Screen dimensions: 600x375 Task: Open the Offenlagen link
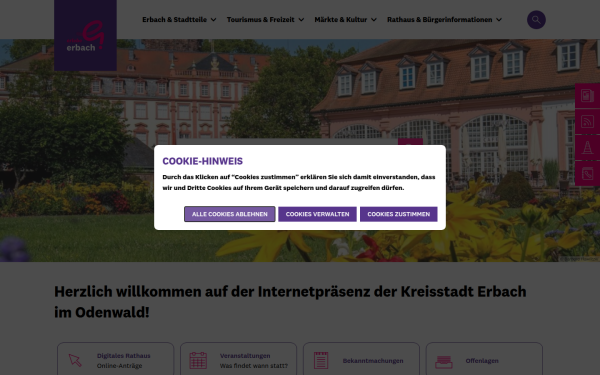[x=482, y=360]
